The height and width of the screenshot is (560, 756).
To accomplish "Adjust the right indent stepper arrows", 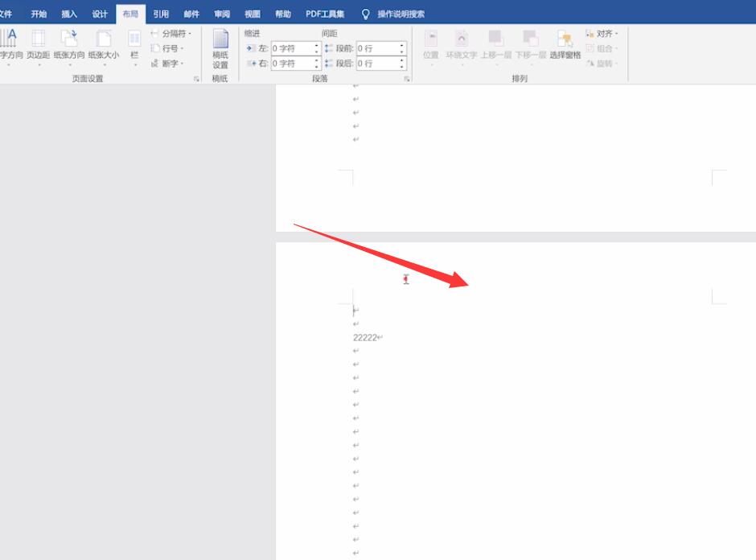I will click(317, 64).
